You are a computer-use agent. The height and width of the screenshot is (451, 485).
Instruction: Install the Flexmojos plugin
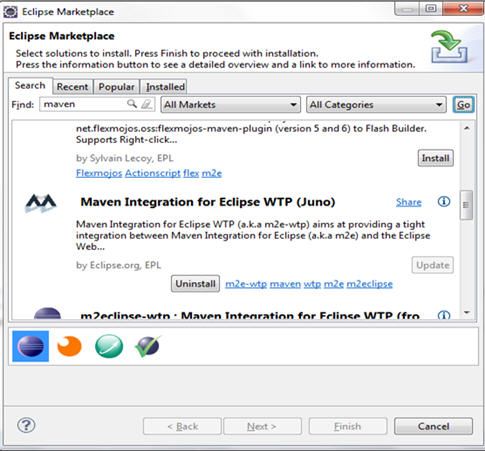[x=435, y=158]
